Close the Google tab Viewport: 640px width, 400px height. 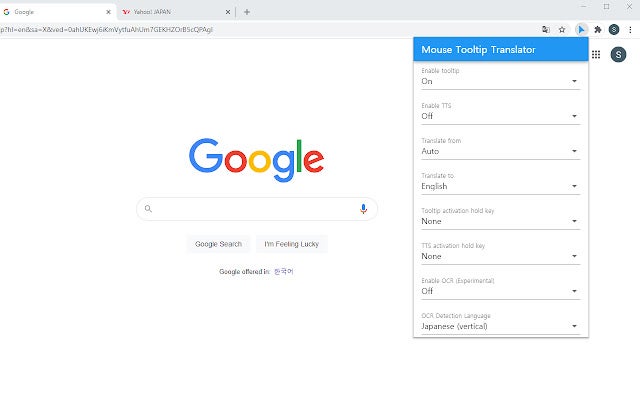pyautogui.click(x=108, y=12)
